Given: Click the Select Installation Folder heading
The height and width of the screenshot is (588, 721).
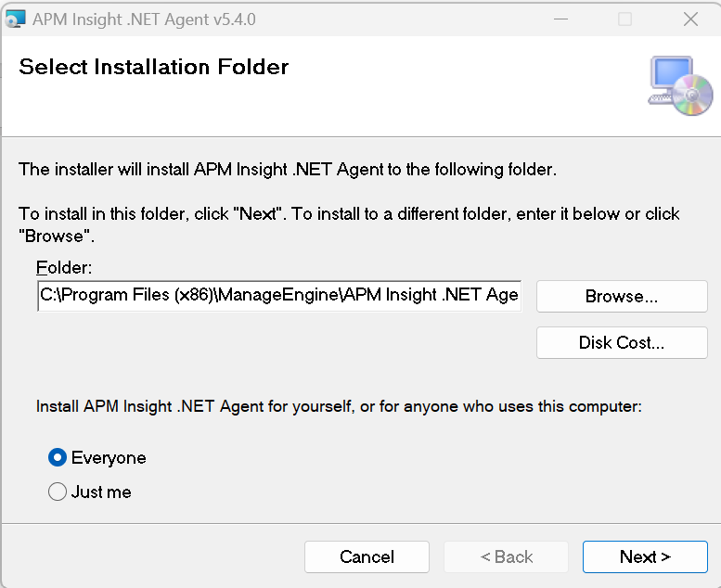Looking at the screenshot, I should pos(154,67).
